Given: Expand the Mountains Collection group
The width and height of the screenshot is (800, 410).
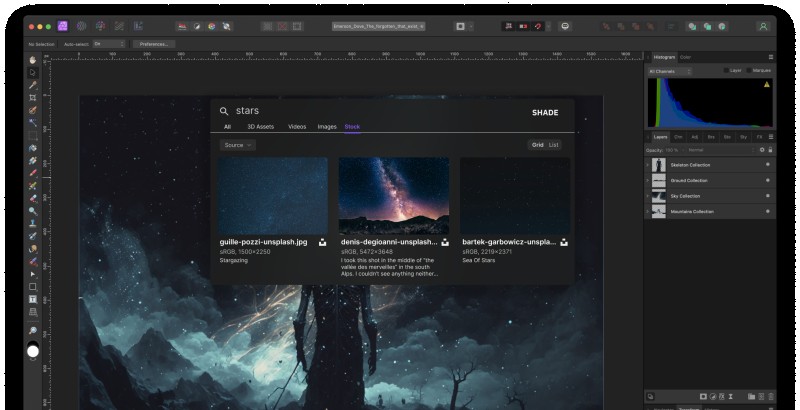Looking at the screenshot, I should pos(648,211).
